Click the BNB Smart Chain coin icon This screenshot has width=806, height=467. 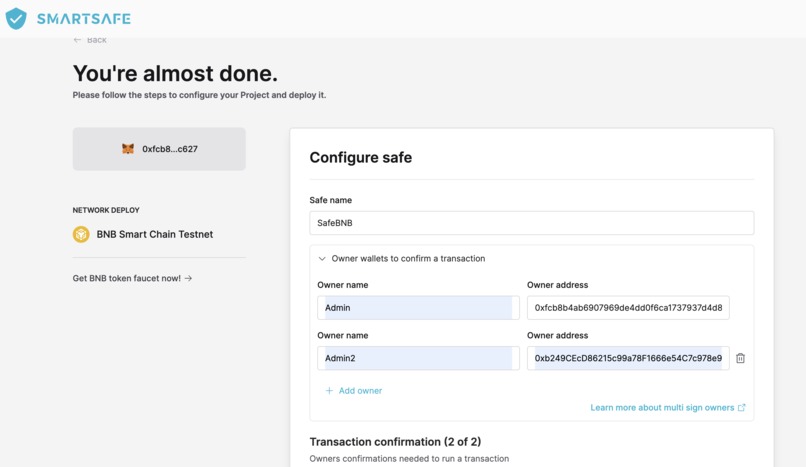click(81, 234)
